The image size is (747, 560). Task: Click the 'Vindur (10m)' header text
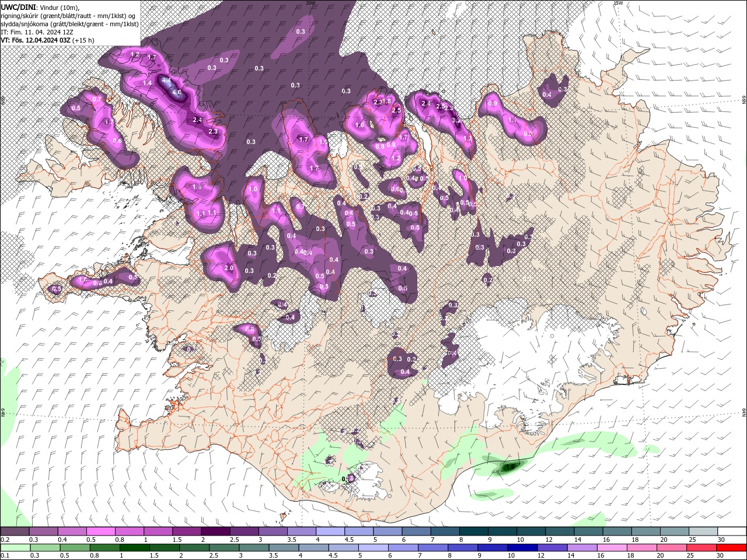tap(59, 6)
